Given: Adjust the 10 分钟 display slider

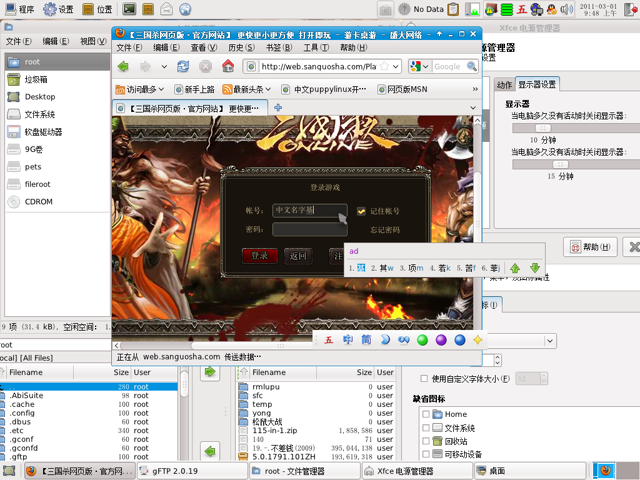Looking at the screenshot, I should [543, 128].
